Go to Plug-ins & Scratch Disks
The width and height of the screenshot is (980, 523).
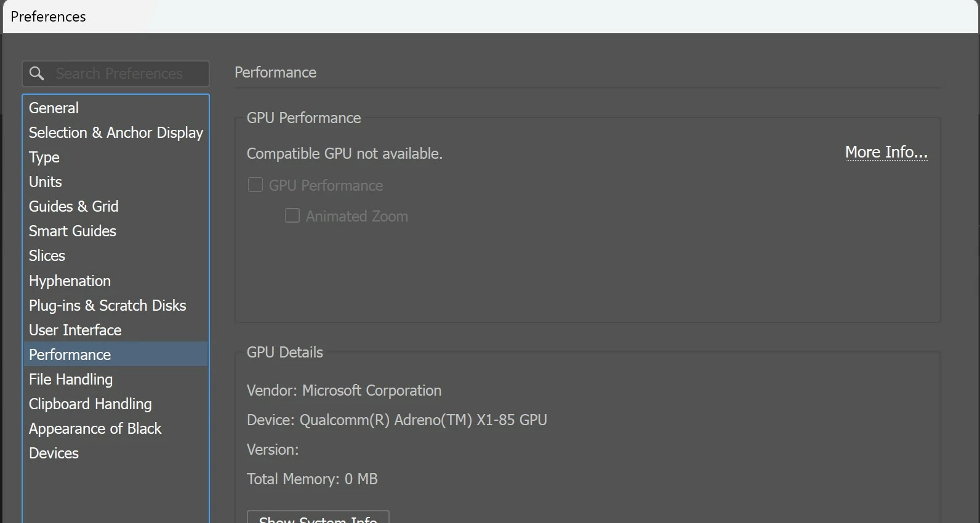point(108,306)
